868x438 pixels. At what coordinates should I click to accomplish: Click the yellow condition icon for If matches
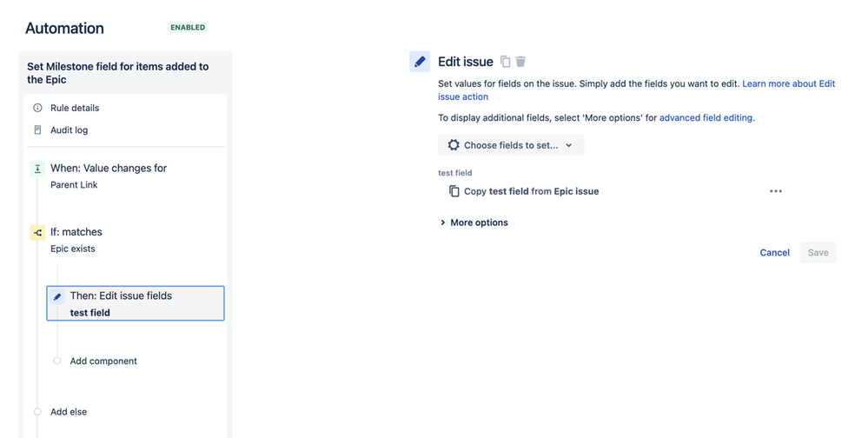click(x=37, y=233)
